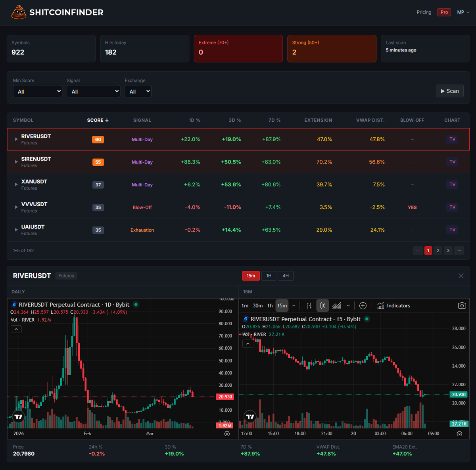Click the bar type adjustment icon in the toolbar
Screen dimensions: 476x470
click(x=309, y=305)
